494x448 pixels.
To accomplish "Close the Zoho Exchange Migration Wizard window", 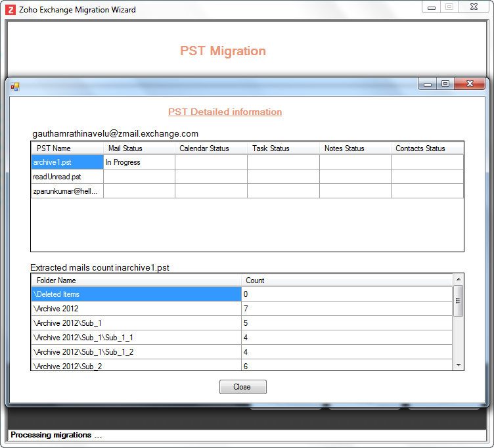I will [x=474, y=7].
